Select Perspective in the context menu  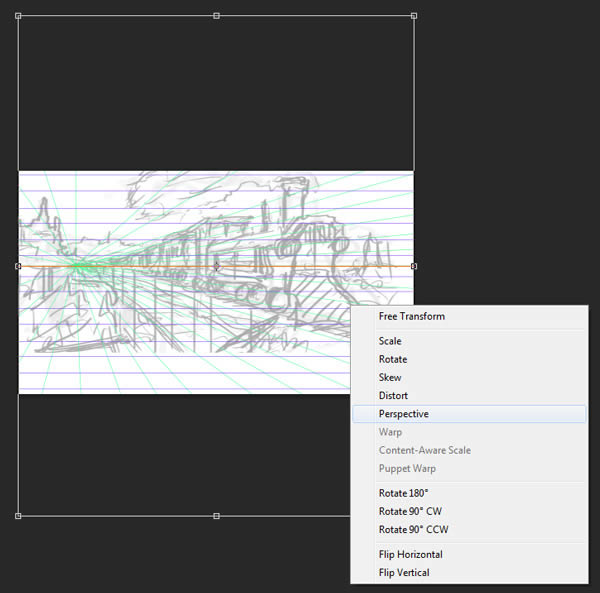[x=469, y=414]
